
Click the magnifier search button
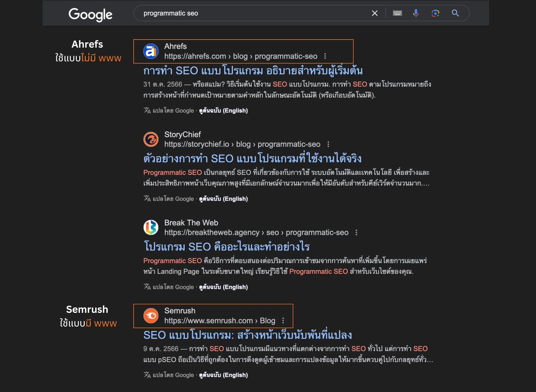[x=455, y=13]
